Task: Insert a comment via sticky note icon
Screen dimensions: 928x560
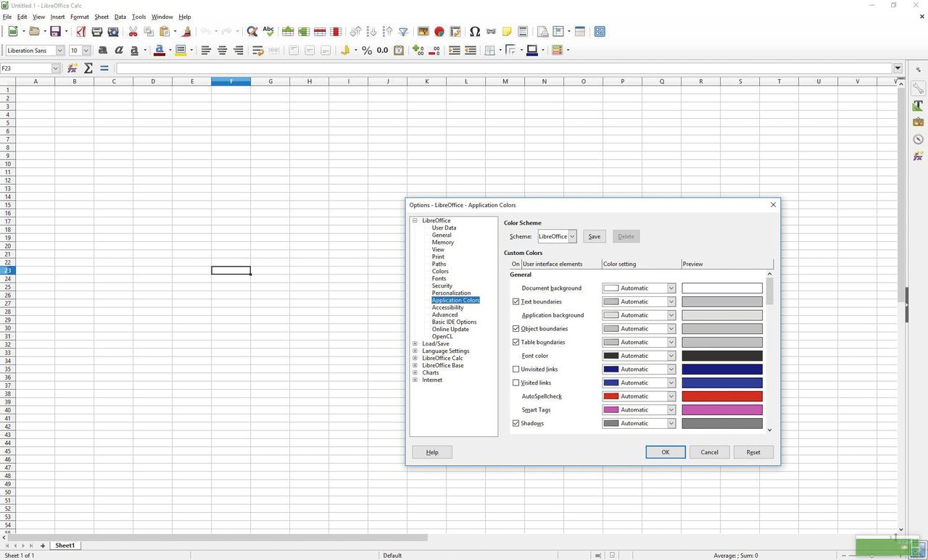Action: [x=507, y=32]
